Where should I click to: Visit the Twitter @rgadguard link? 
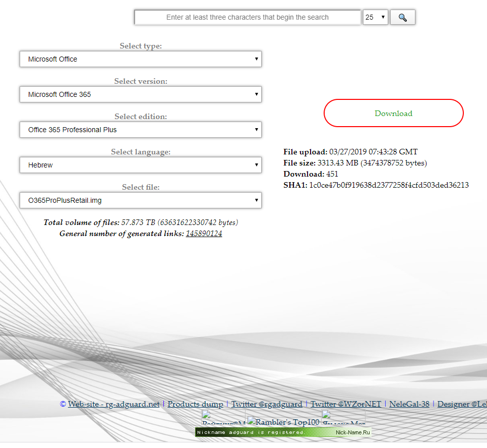click(x=267, y=404)
